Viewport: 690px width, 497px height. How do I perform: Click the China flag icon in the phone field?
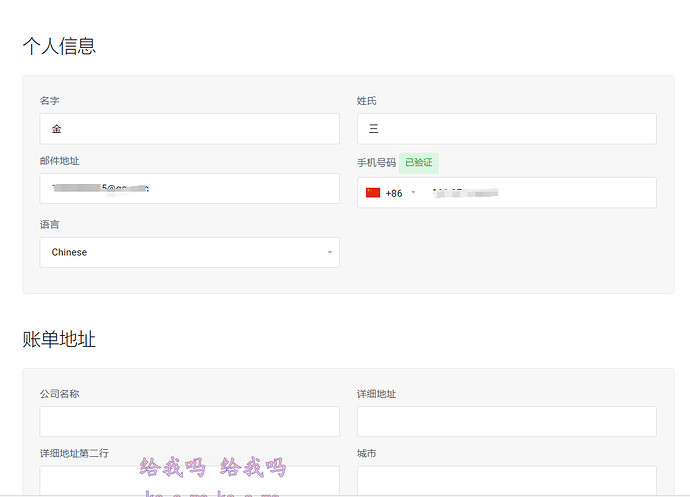click(373, 193)
